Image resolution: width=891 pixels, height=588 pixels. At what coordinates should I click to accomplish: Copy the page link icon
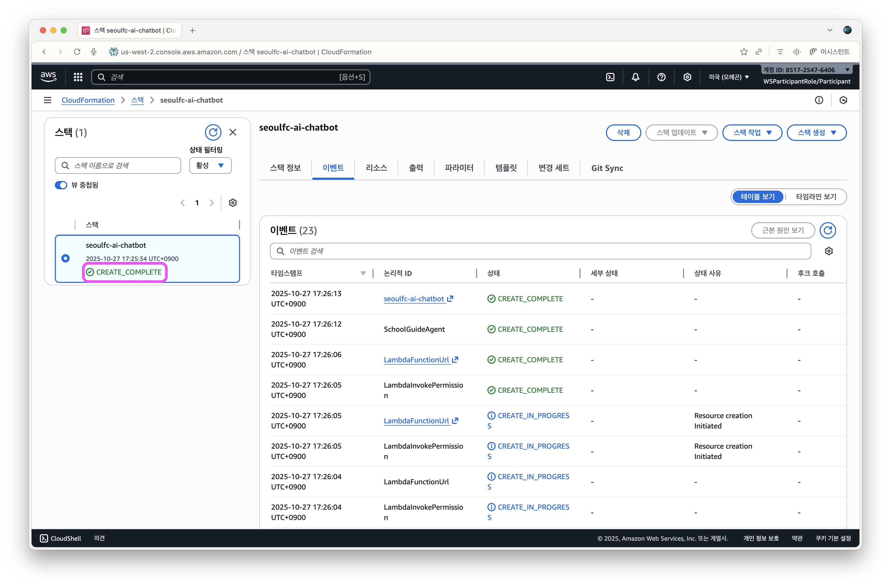759,52
